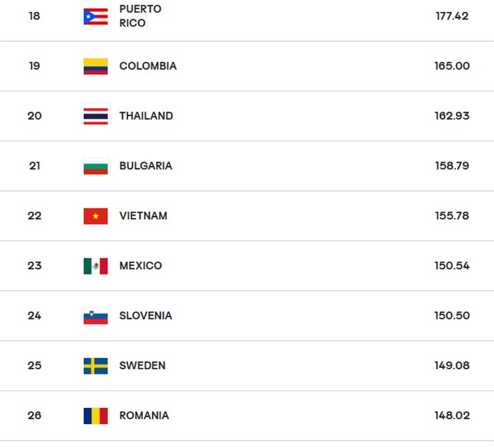Click the Romania flag icon
This screenshot has width=494, height=448.
coord(95,415)
